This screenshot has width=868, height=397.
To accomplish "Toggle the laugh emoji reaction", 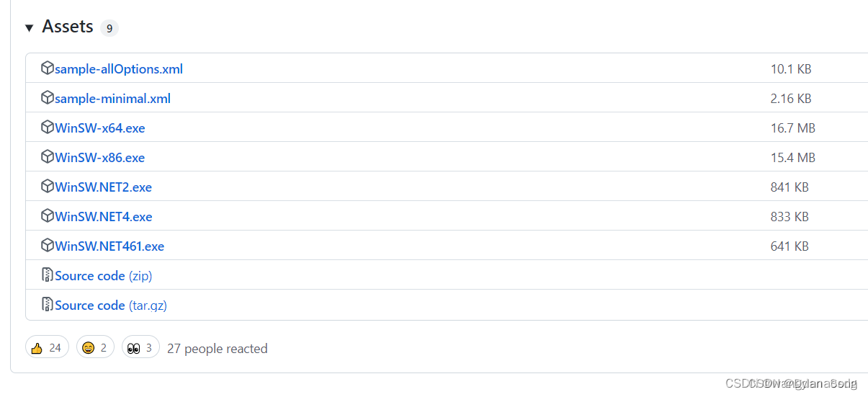I will (95, 348).
